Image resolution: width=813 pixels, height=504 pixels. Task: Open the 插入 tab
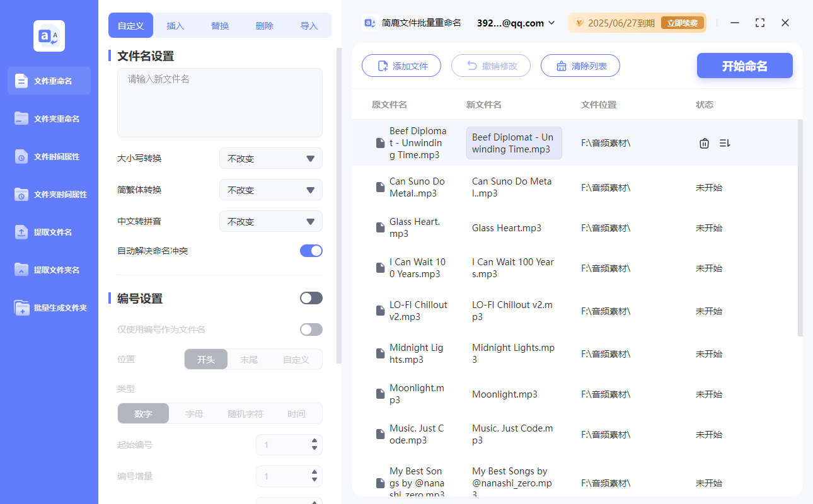175,25
